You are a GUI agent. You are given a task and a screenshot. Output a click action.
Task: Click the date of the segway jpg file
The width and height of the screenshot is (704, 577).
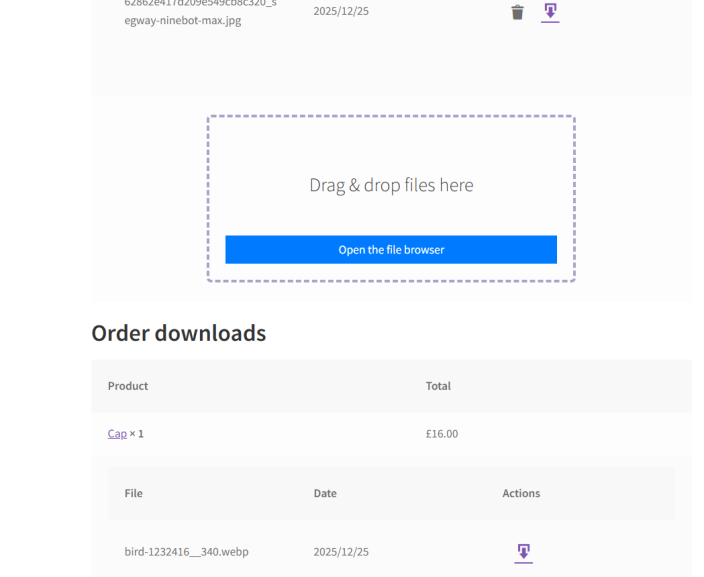coord(341,12)
